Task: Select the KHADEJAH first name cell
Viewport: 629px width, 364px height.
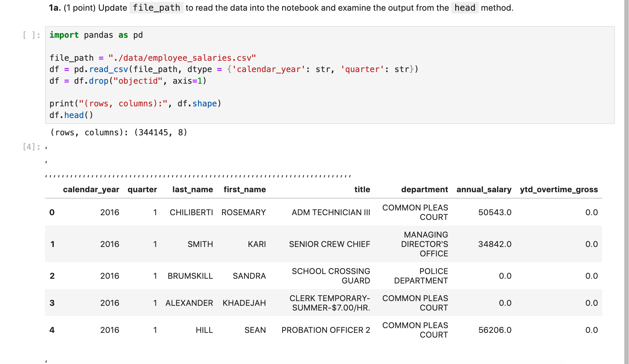Action: pyautogui.click(x=244, y=303)
